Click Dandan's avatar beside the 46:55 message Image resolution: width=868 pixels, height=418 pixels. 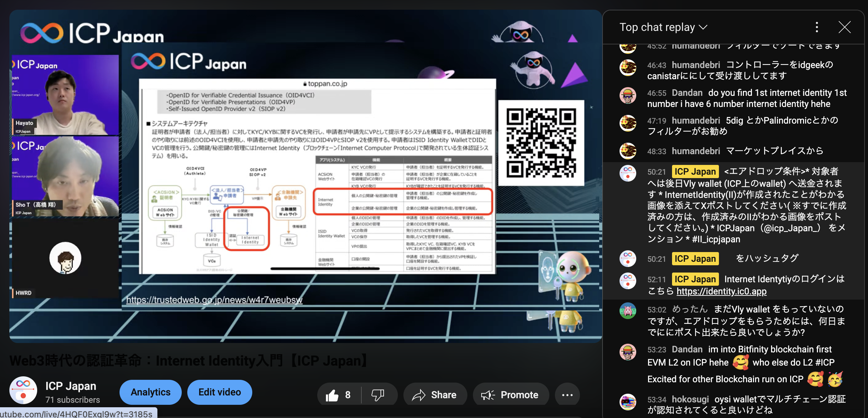coord(628,96)
